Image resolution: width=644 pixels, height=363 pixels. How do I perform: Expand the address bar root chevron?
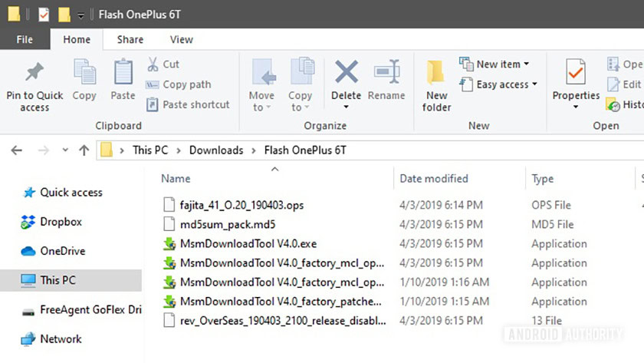pos(122,151)
